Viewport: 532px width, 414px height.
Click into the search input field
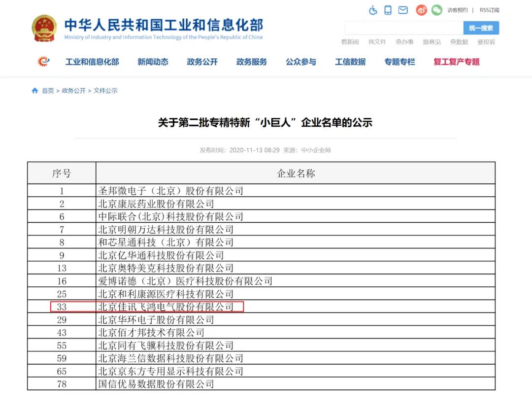(404, 28)
